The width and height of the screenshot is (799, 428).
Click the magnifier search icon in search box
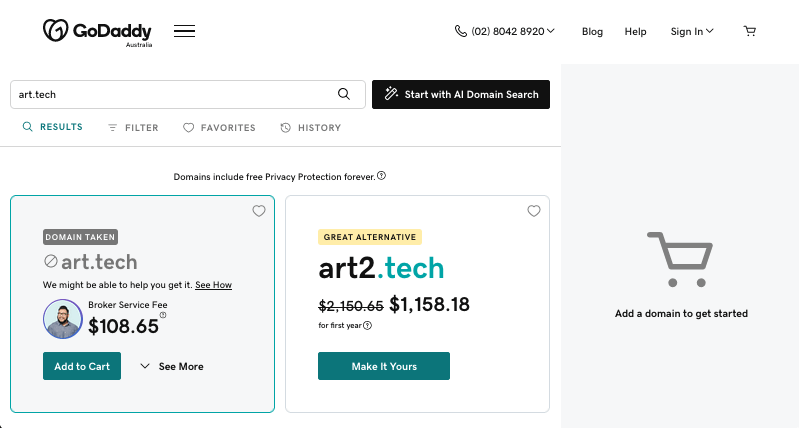point(344,94)
